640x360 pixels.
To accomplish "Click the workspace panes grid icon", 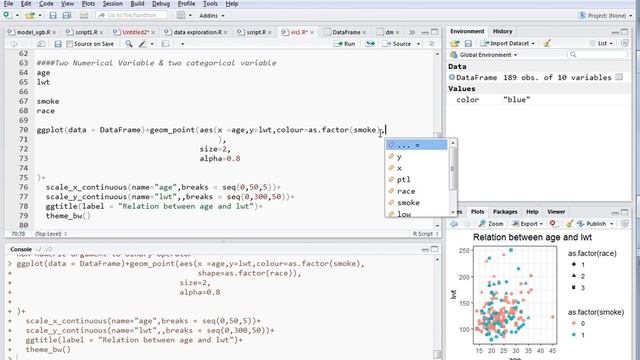I will 181,15.
